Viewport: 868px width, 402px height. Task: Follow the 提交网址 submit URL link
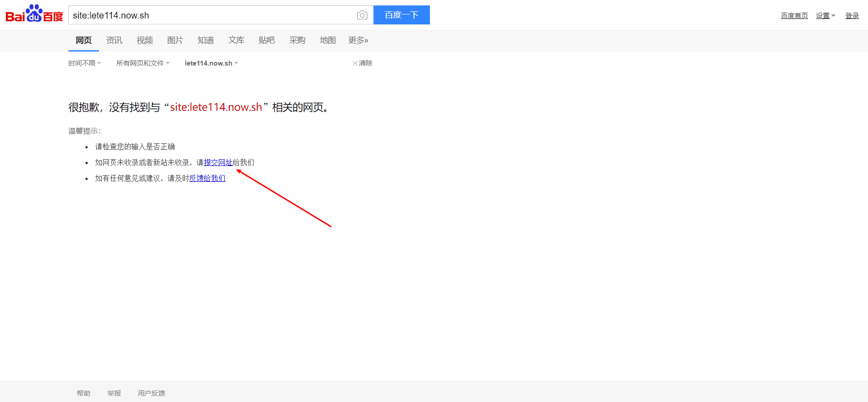click(x=218, y=162)
